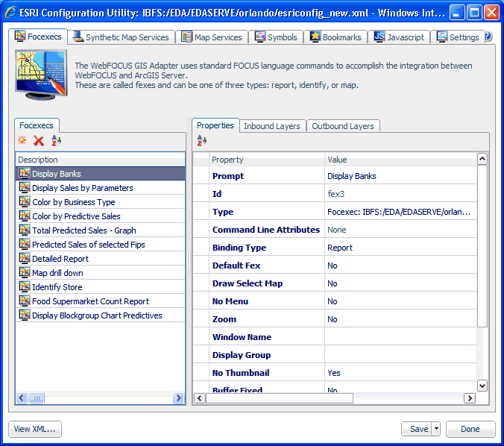Click the Type value Focexec path
The image size is (504, 446).
coord(400,212)
